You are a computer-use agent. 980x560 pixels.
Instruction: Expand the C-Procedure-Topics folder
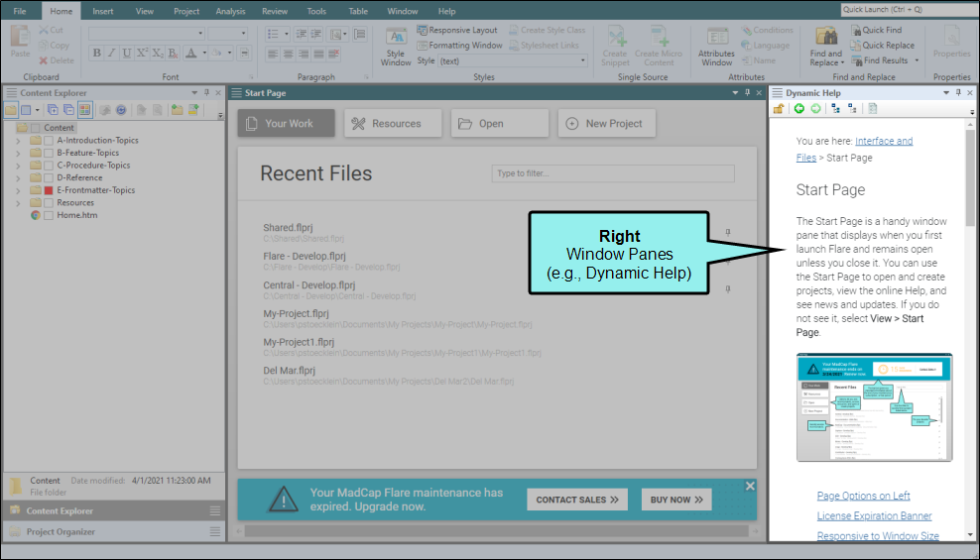coord(18,166)
